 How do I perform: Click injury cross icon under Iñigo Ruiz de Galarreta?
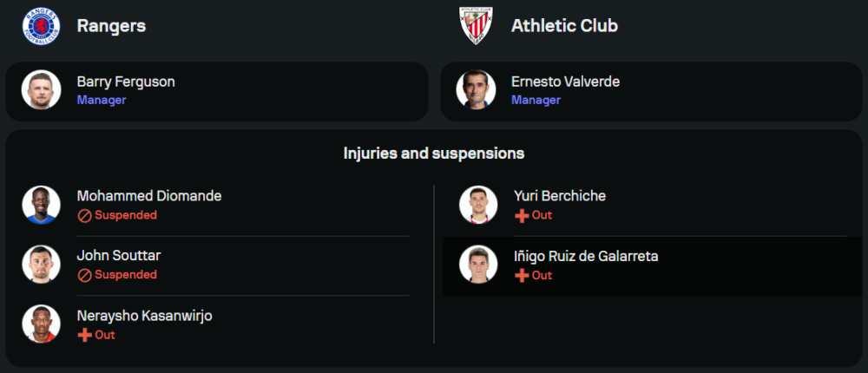[522, 275]
